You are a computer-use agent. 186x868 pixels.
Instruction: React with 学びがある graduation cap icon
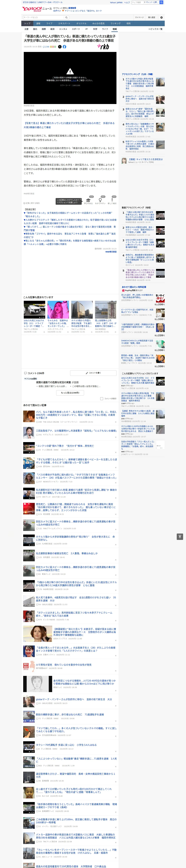[88, 200]
